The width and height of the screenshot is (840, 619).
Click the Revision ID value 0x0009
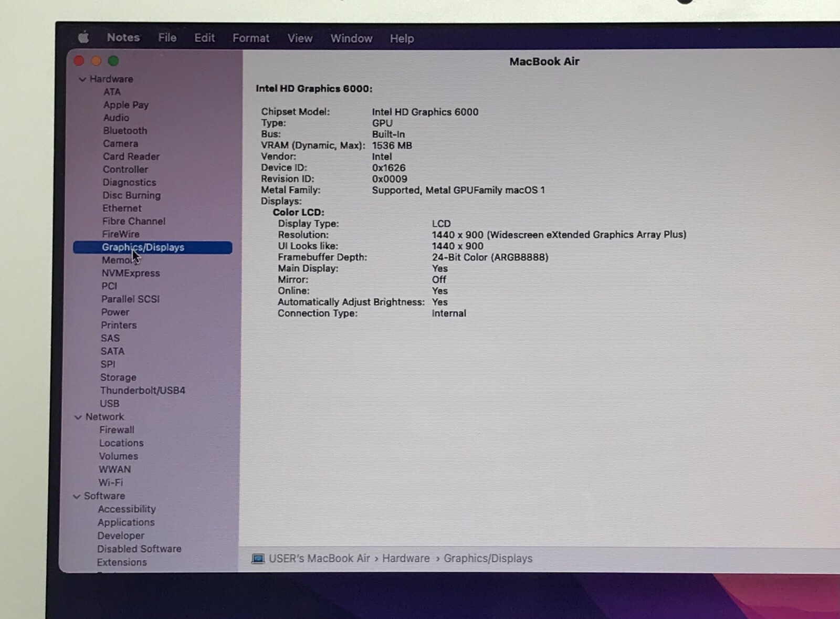(x=390, y=179)
